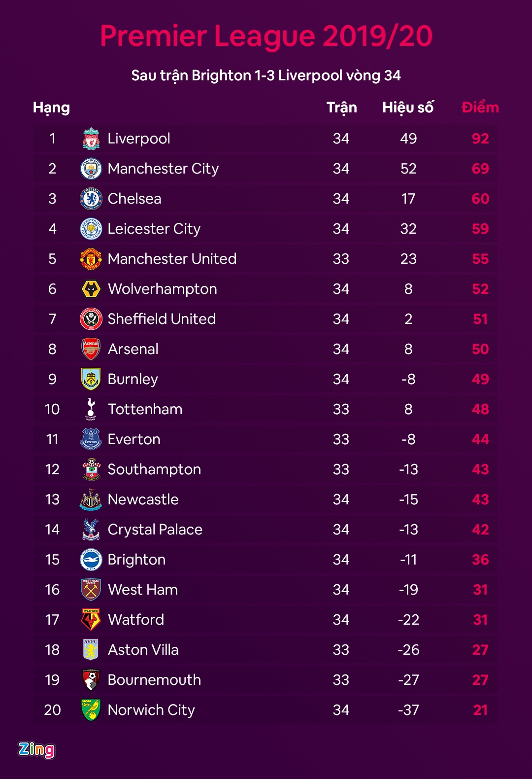Viewport: 532px width, 779px height.
Task: Click the Wolverhampton wolf logo
Action: (x=91, y=289)
